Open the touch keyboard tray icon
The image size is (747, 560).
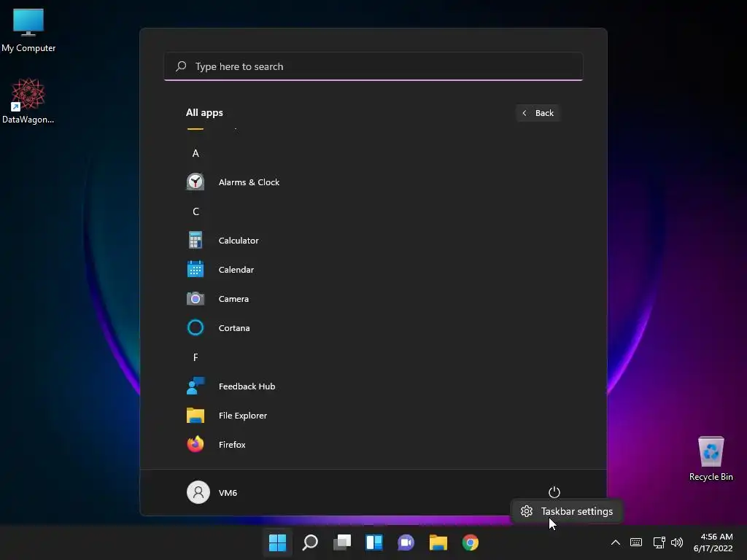click(x=636, y=542)
